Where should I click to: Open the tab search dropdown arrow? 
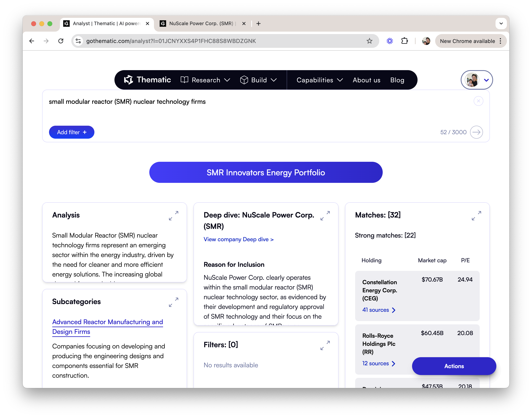[501, 24]
